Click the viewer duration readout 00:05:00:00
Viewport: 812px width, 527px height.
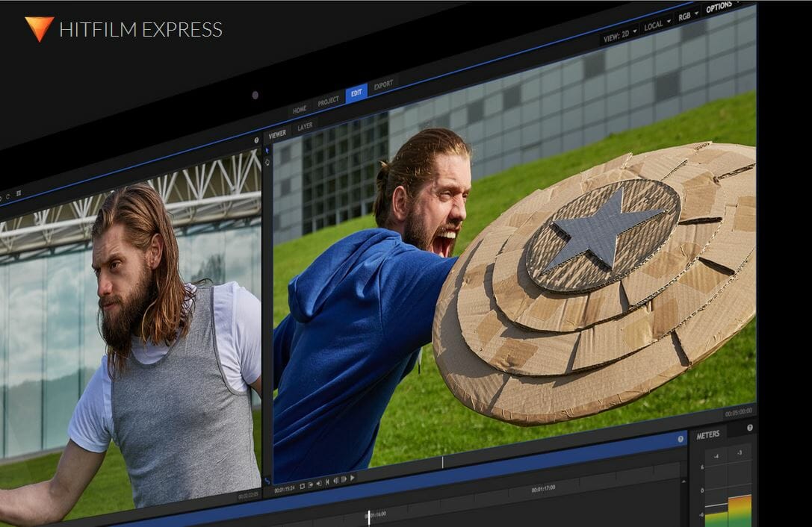739,413
